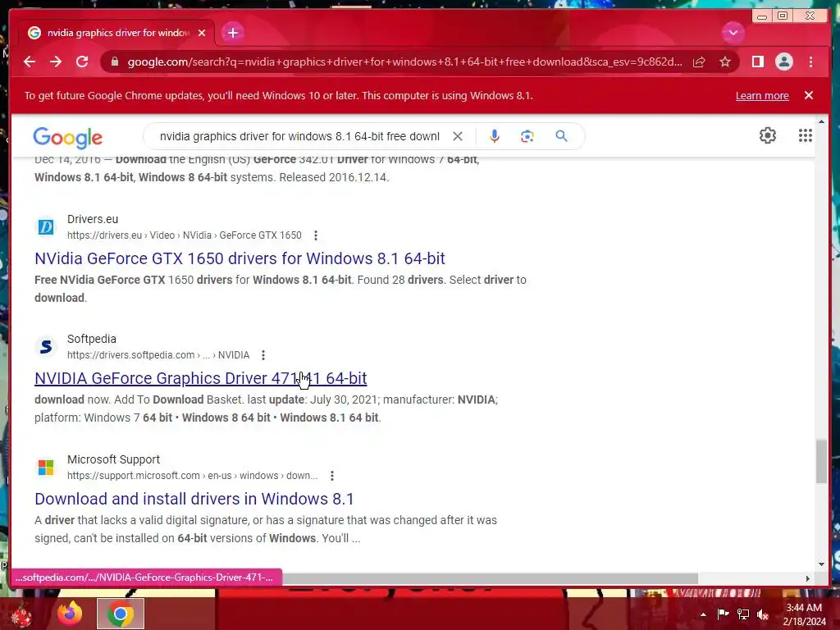Open a new tab with plus button
Screen dimensions: 840x630
coord(232,33)
